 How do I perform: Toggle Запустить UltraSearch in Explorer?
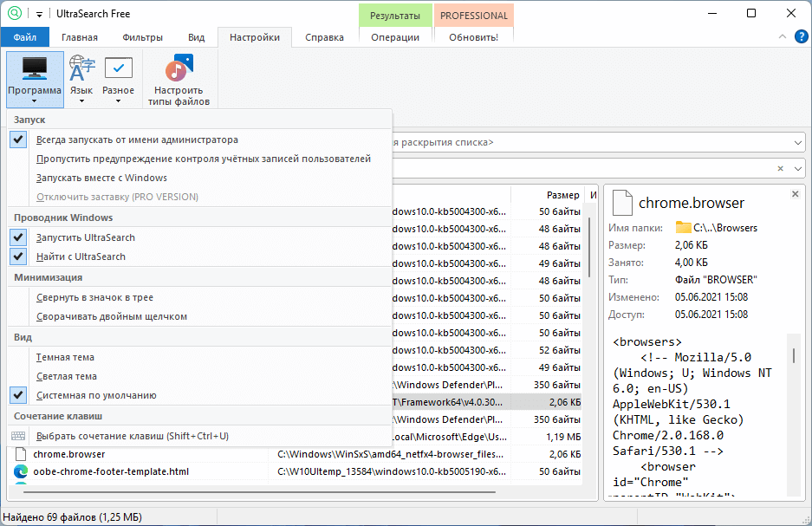[199, 237]
